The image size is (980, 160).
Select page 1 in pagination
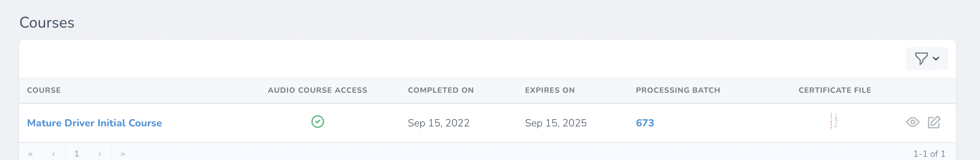[77, 154]
